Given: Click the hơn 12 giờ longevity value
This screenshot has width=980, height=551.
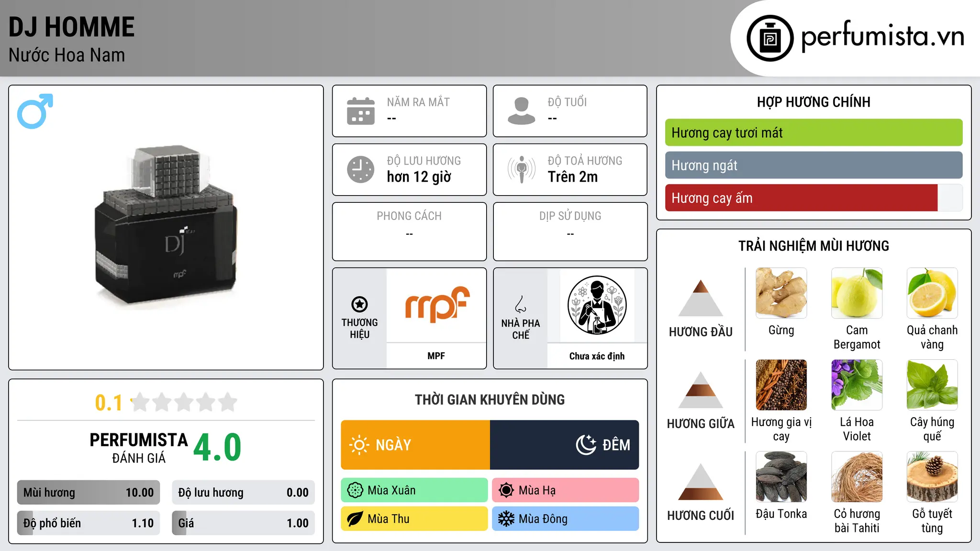Looking at the screenshot, I should (419, 177).
